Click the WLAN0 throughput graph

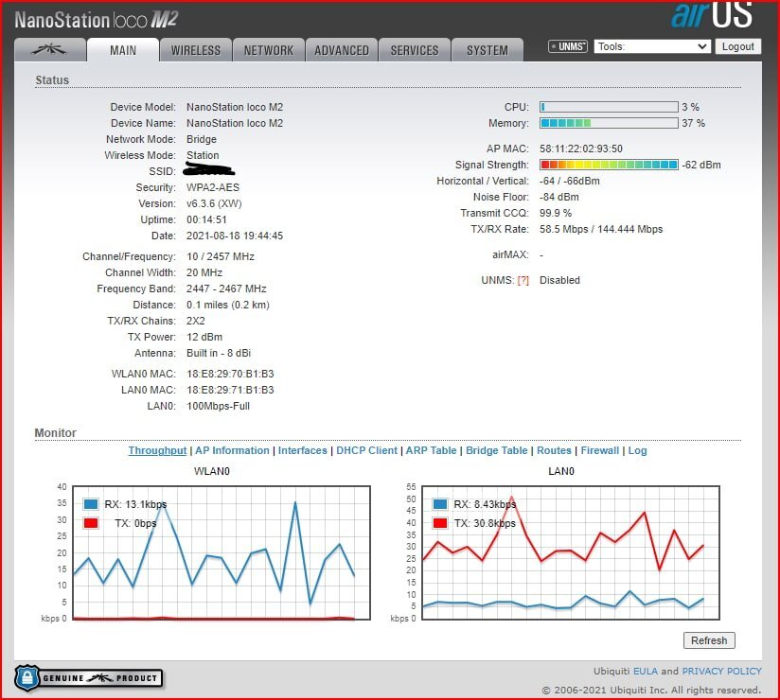[x=222, y=552]
